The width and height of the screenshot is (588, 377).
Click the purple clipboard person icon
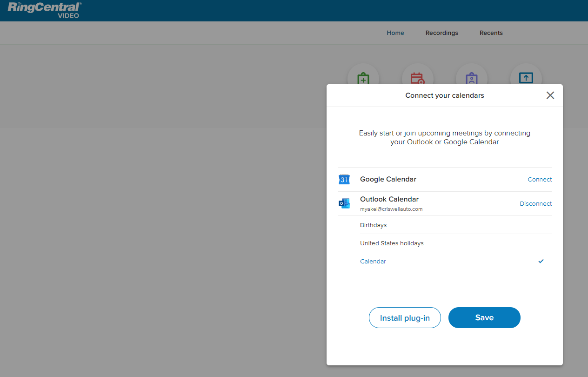pyautogui.click(x=472, y=79)
